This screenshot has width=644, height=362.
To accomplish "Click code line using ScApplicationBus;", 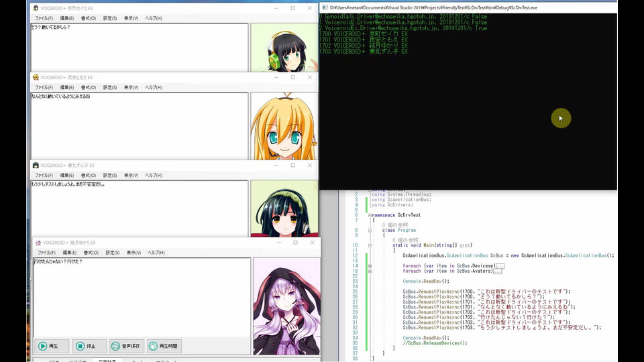I will tap(401, 200).
